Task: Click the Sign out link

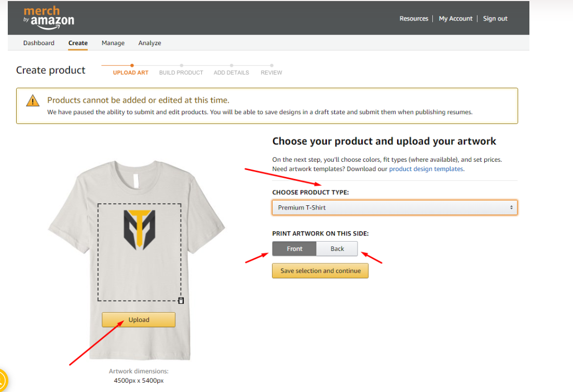Action: tap(495, 19)
